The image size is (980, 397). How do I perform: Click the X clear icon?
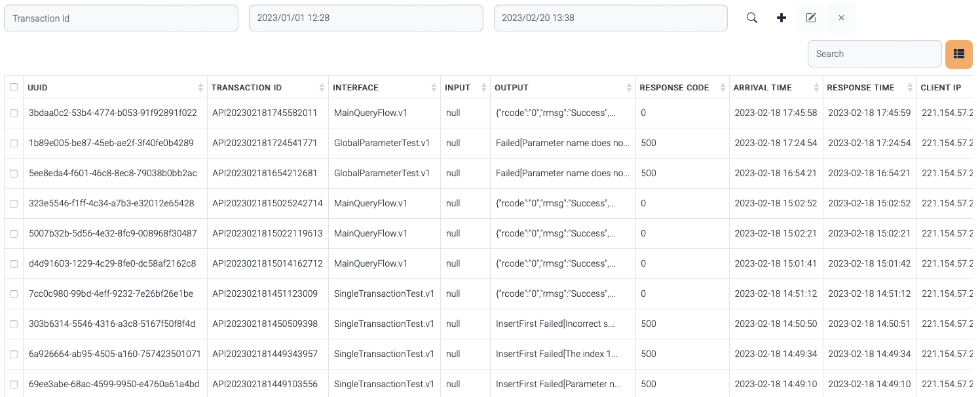click(x=841, y=18)
